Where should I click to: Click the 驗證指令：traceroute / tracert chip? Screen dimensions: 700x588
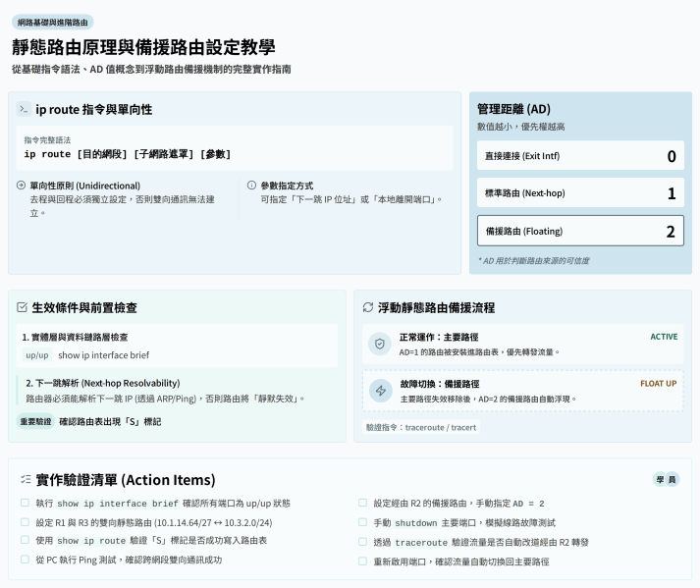(x=421, y=427)
